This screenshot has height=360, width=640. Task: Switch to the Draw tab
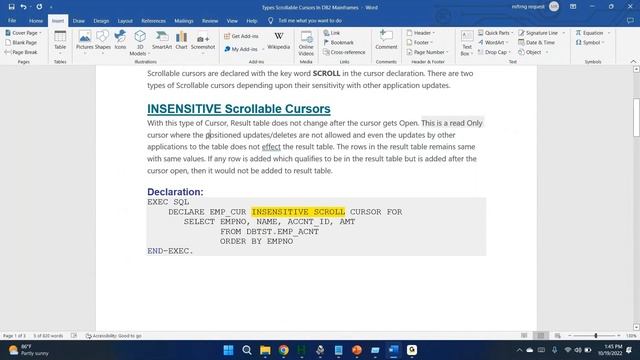pos(78,20)
